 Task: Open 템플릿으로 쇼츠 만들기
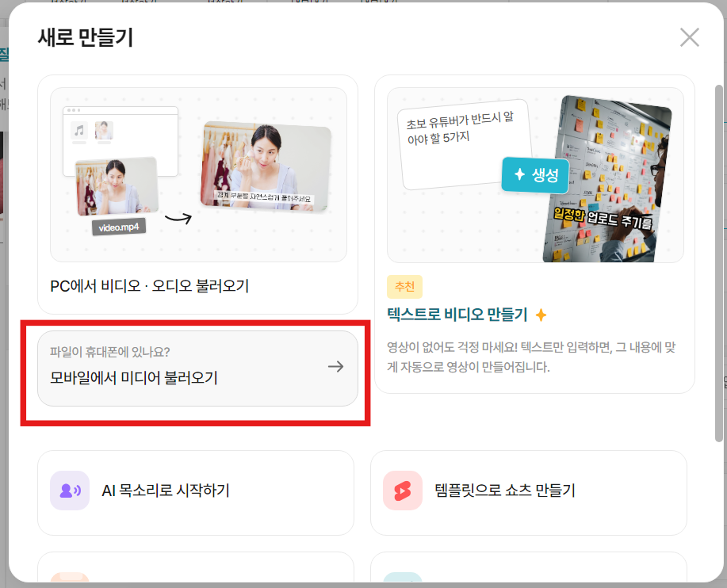coord(529,493)
